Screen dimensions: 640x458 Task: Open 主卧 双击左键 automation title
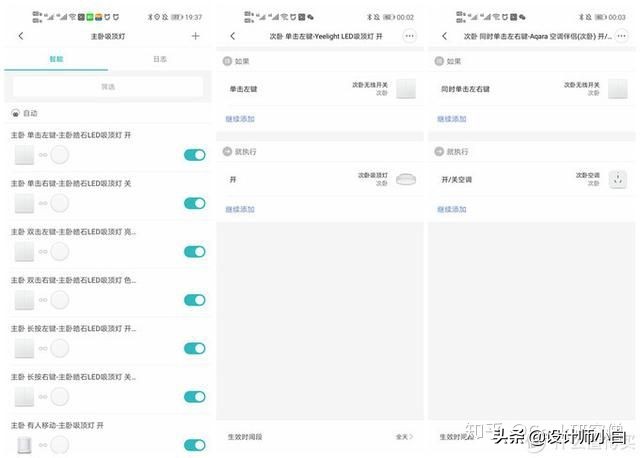tap(73, 232)
